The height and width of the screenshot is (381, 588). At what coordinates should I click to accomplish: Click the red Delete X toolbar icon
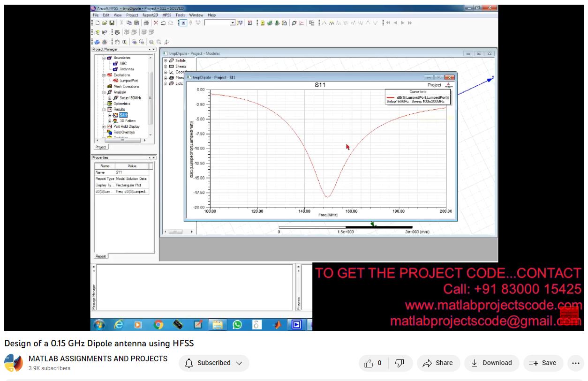click(x=156, y=23)
